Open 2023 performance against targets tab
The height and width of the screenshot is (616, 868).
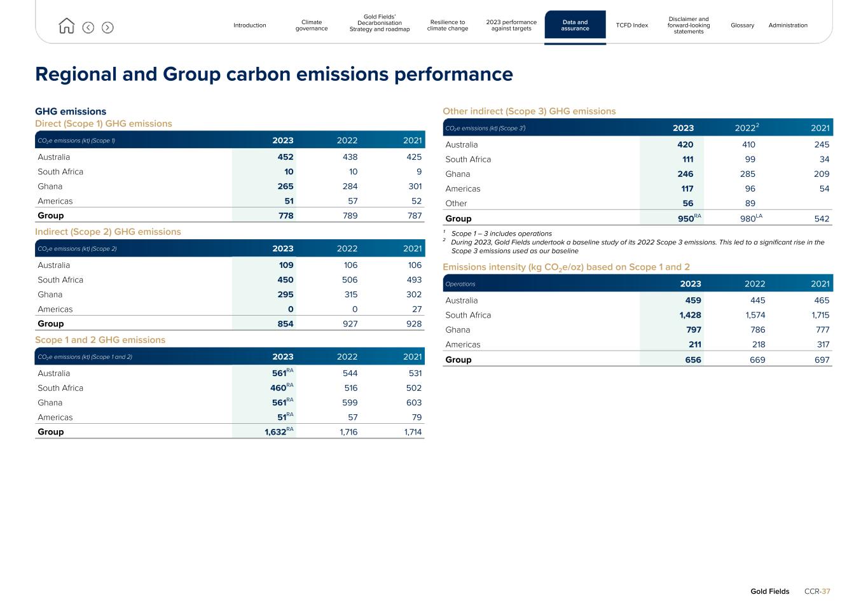click(511, 25)
